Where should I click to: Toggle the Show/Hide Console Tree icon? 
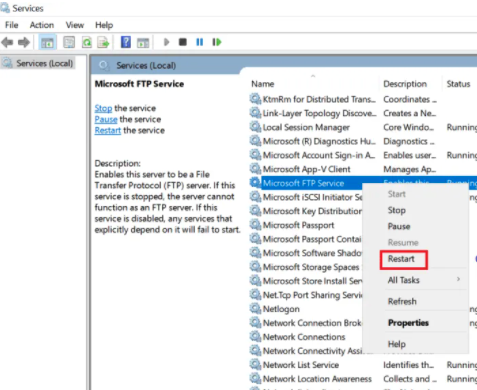click(x=47, y=42)
